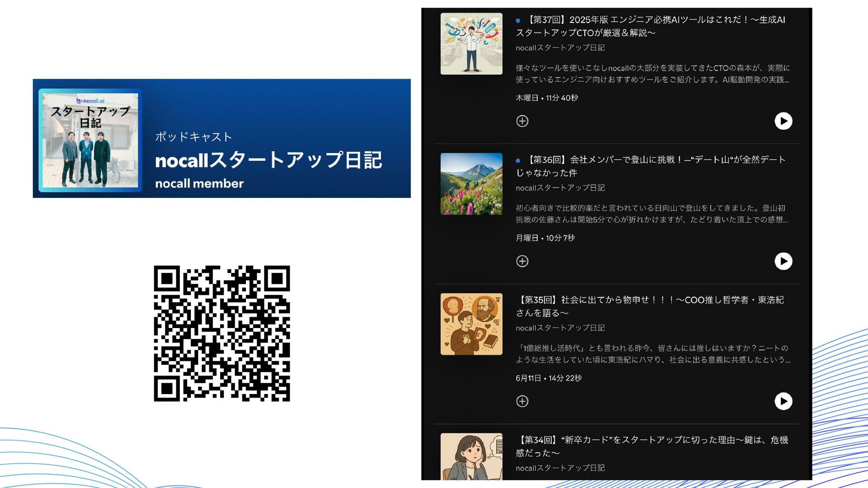Add episode 35 to your library
The image size is (868, 488).
[522, 401]
